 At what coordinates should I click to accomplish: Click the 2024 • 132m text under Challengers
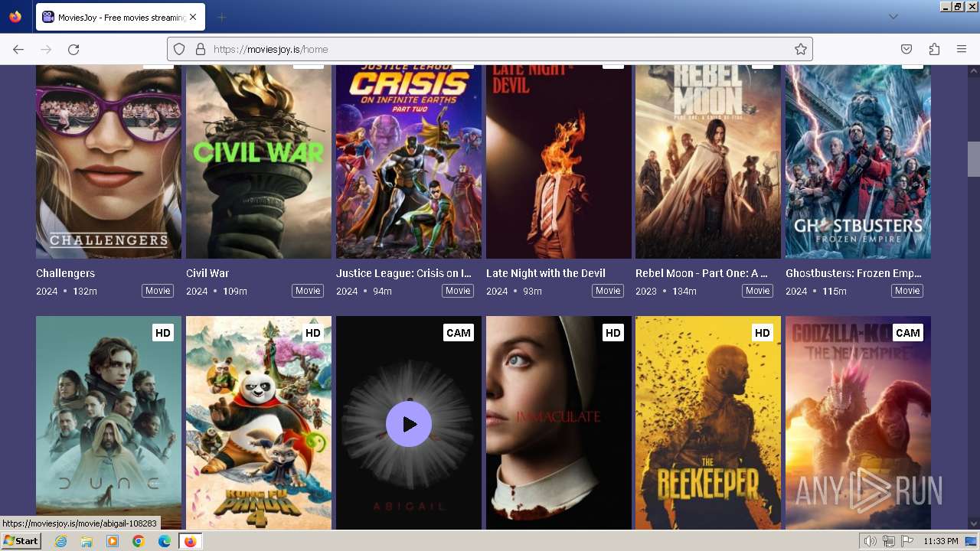pos(67,291)
